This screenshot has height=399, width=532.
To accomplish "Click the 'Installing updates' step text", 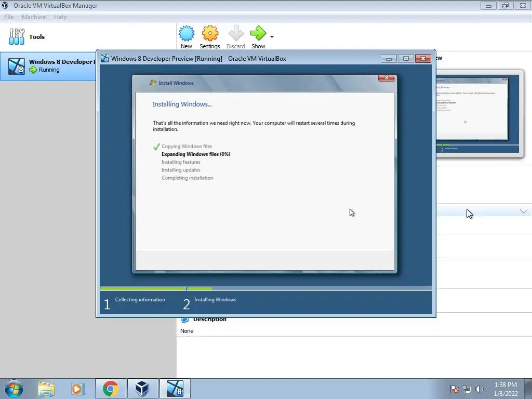I will pyautogui.click(x=181, y=170).
